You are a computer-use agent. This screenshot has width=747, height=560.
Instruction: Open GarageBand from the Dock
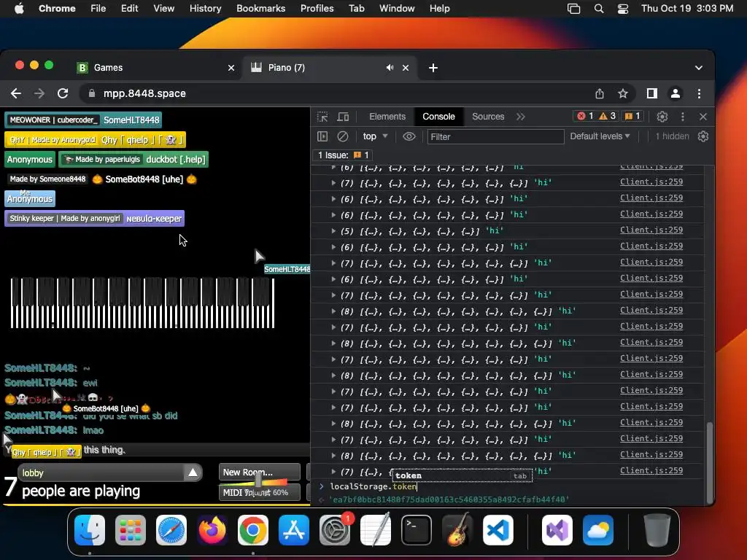[x=457, y=530]
